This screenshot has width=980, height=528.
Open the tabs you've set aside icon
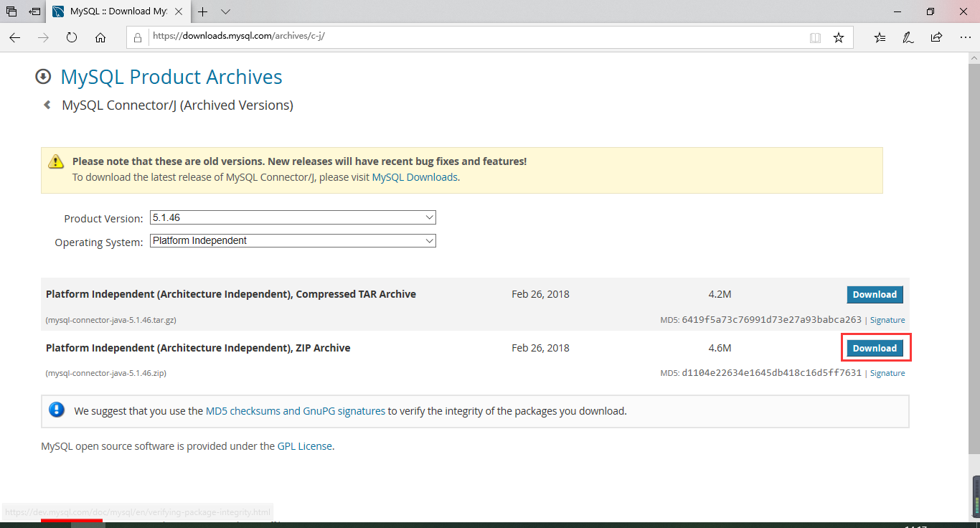(11, 11)
